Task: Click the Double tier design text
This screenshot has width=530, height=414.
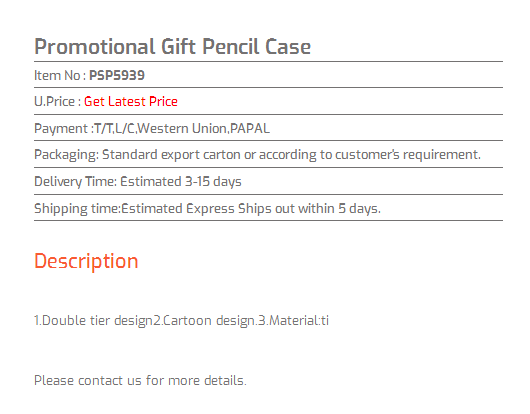Action: (x=94, y=320)
